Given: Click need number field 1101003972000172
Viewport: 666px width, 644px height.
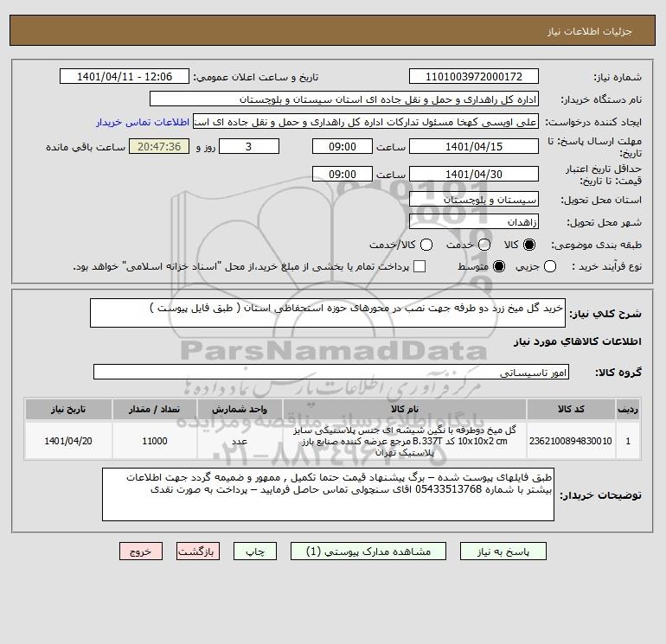Looking at the screenshot, I should tap(474, 76).
